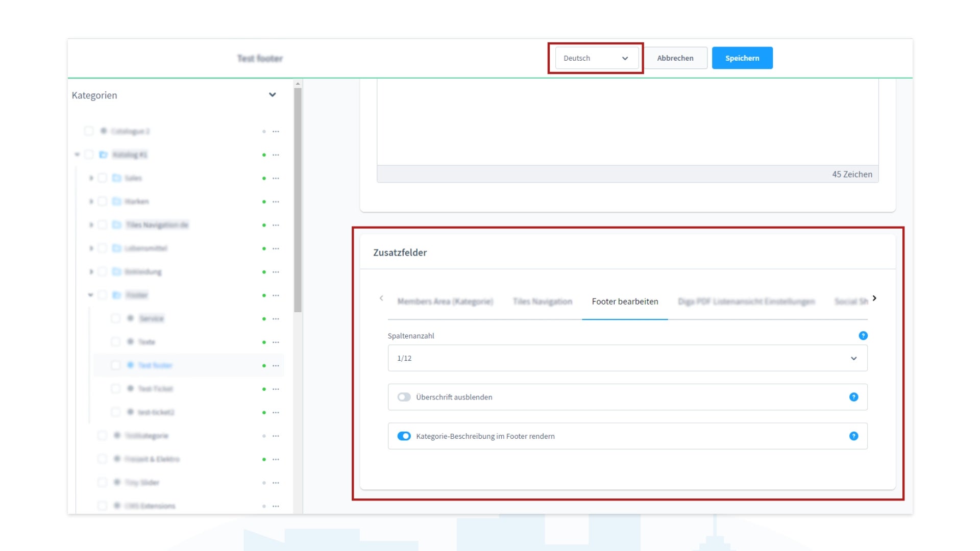Collapse the Footer tree node
This screenshot has height=551, width=980.
90,295
